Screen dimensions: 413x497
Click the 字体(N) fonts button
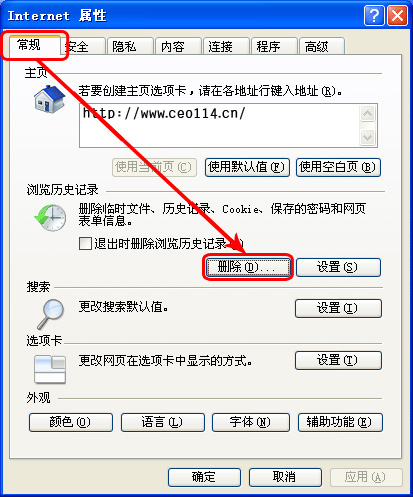(251, 422)
